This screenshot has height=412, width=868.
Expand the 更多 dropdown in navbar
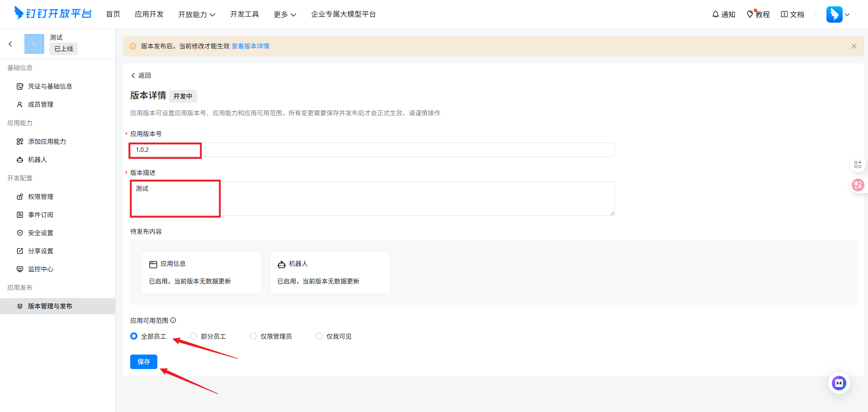pyautogui.click(x=284, y=14)
